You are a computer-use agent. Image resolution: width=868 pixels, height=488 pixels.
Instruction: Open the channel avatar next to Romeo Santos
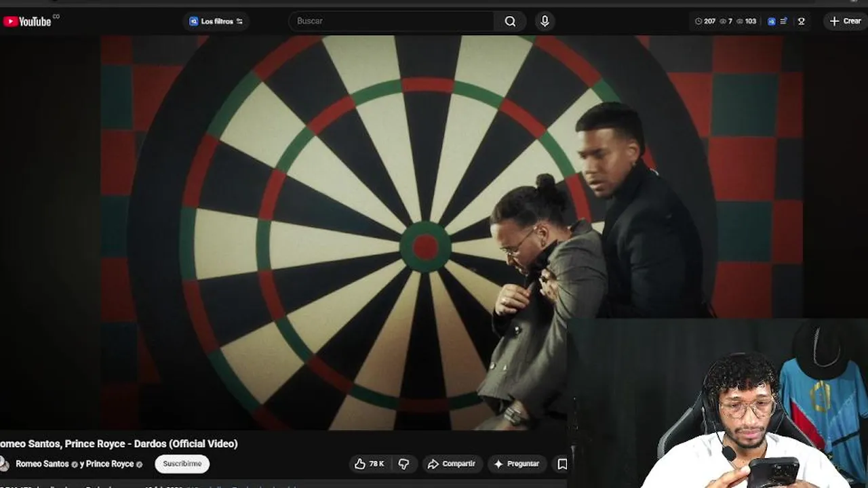pyautogui.click(x=4, y=464)
